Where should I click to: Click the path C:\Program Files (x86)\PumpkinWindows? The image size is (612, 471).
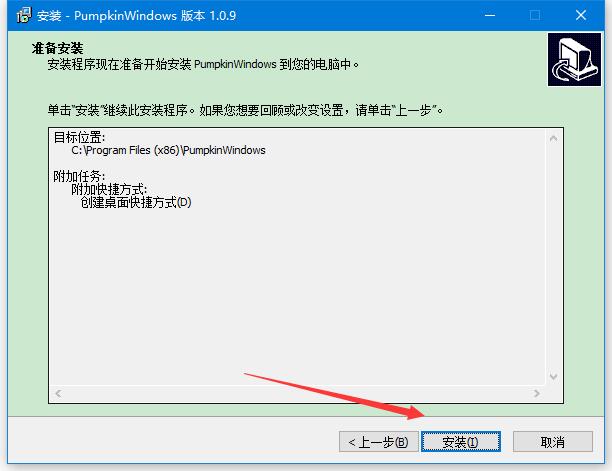168,150
